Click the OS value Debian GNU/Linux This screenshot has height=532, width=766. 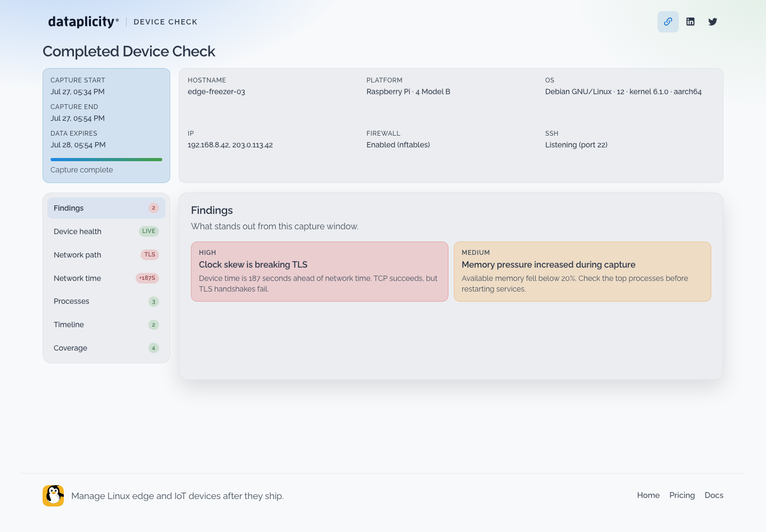coord(623,92)
